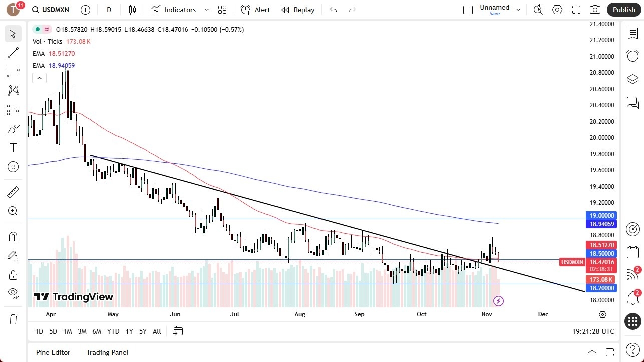644x362 pixels.
Task: Open the Unnamed layout dropdown
Action: [518, 9]
